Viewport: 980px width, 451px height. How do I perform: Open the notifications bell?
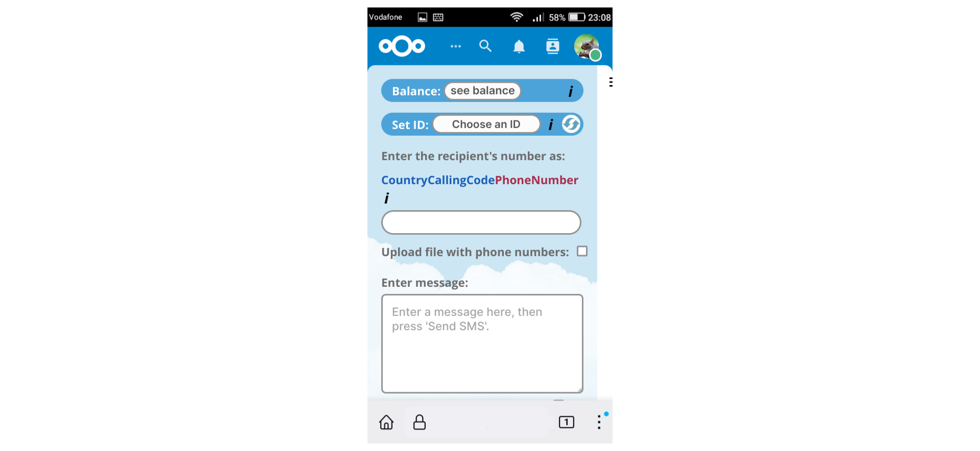519,47
